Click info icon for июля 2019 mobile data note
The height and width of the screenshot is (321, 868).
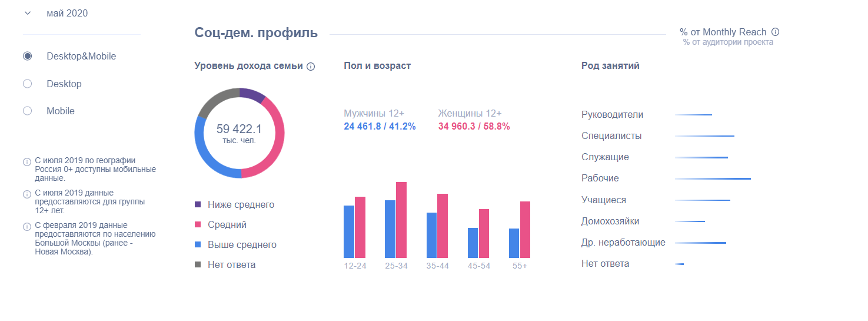click(26, 162)
